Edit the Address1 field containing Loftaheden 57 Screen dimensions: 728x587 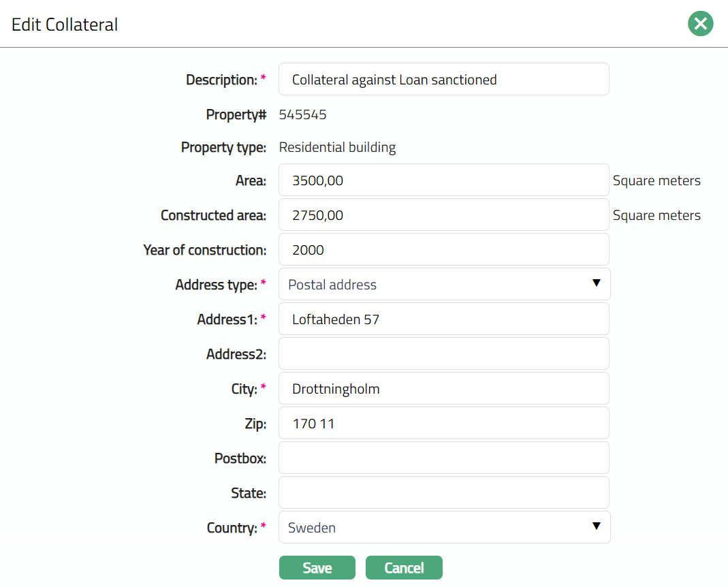pyautogui.click(x=443, y=319)
